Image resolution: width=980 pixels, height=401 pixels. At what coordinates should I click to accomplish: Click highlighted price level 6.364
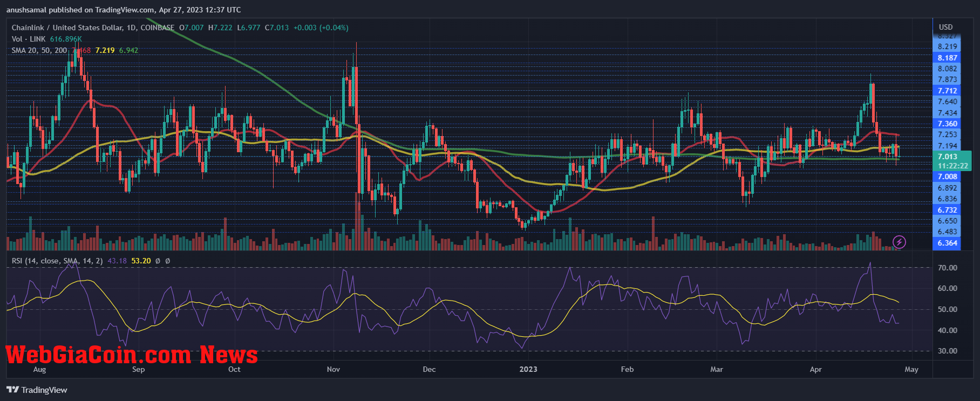pyautogui.click(x=947, y=243)
